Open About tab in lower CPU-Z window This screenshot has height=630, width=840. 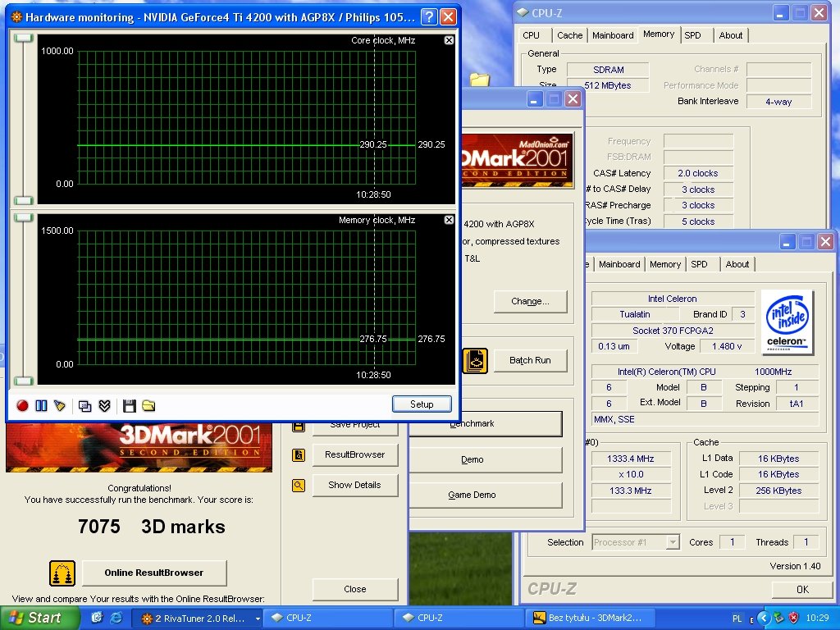tap(737, 264)
